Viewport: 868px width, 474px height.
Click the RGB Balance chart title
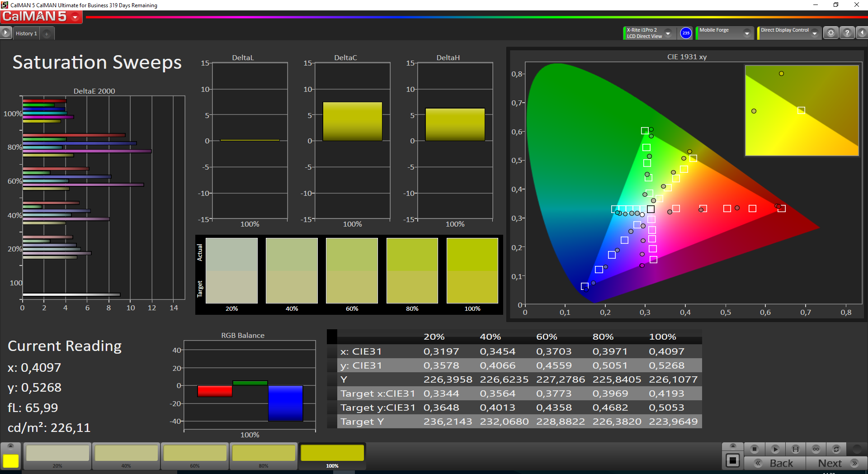(243, 336)
